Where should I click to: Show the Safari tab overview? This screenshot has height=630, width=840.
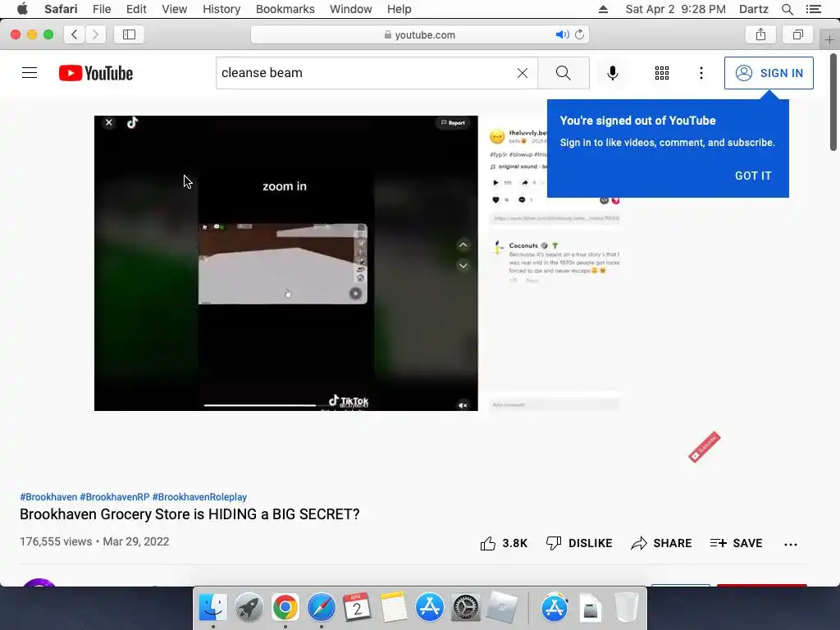coord(797,34)
